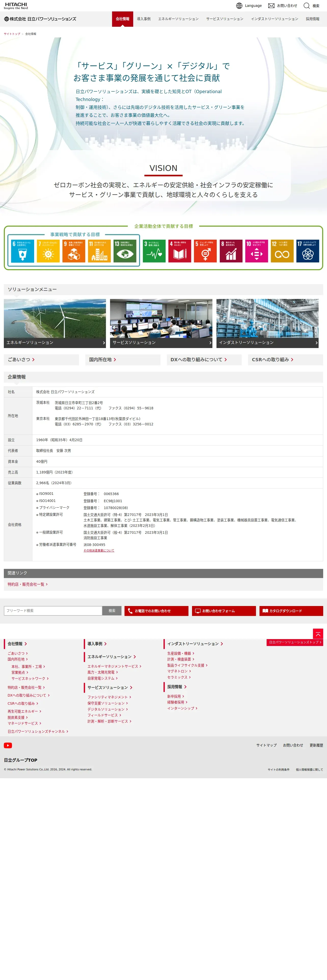Click the envelope contact icon in header
The image size is (327, 980).
point(271,6)
